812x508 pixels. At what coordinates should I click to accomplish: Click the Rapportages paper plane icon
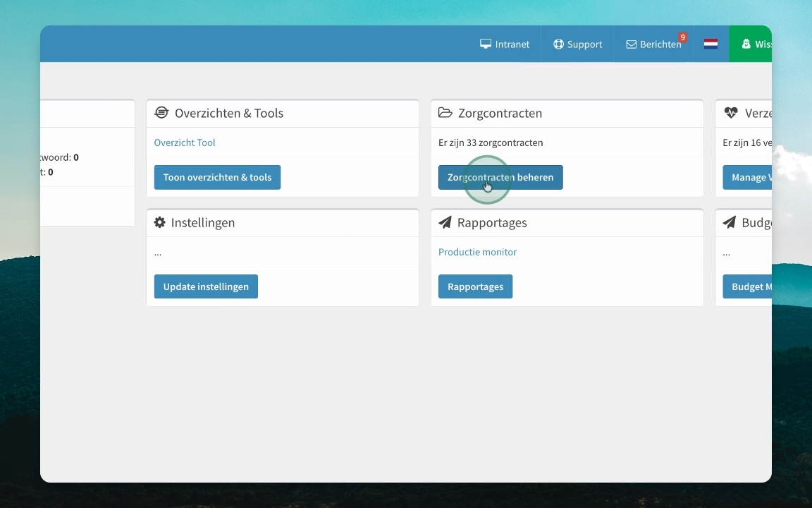pos(445,222)
